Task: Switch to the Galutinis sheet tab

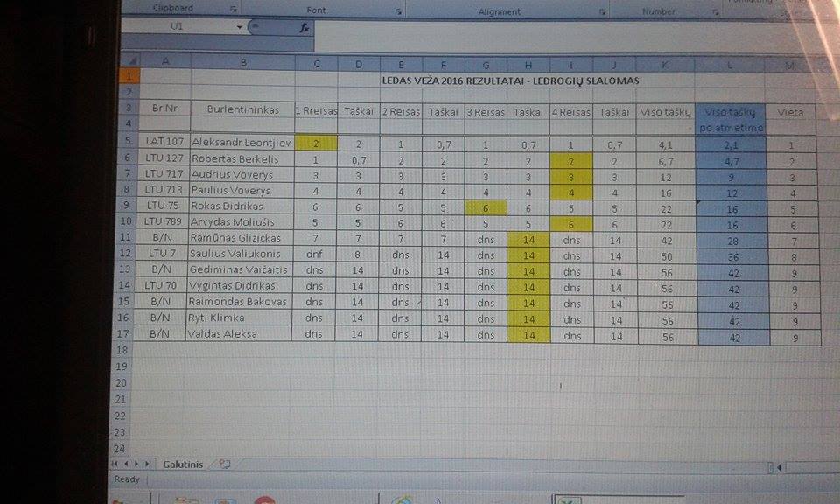Action: tap(182, 464)
